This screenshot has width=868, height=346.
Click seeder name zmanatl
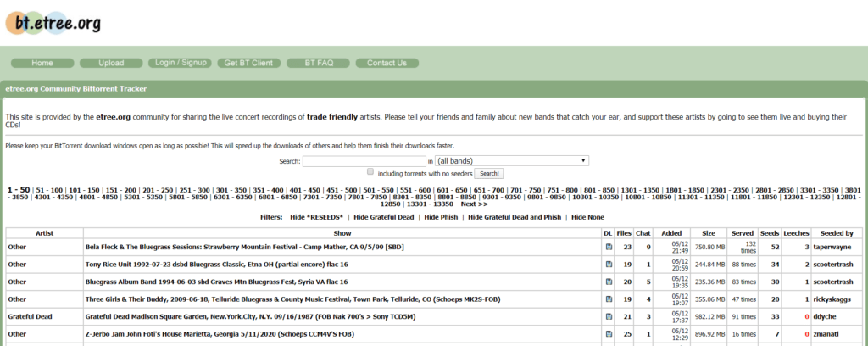click(x=827, y=334)
